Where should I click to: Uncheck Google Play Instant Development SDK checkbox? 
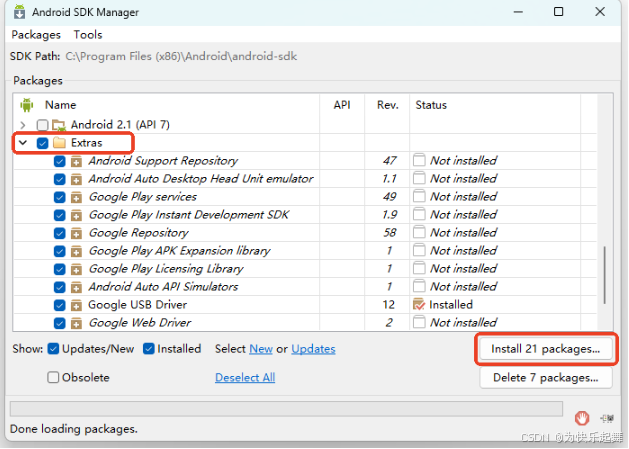click(x=59, y=215)
